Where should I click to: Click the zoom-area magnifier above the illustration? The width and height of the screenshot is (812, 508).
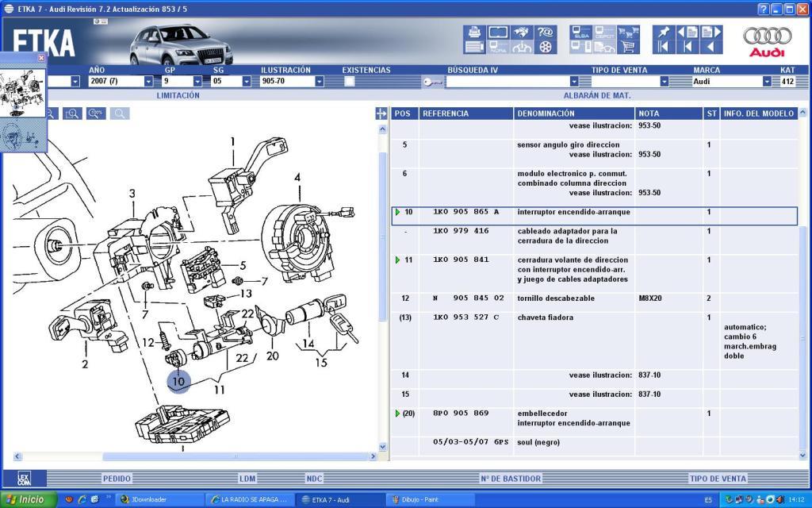(x=72, y=114)
